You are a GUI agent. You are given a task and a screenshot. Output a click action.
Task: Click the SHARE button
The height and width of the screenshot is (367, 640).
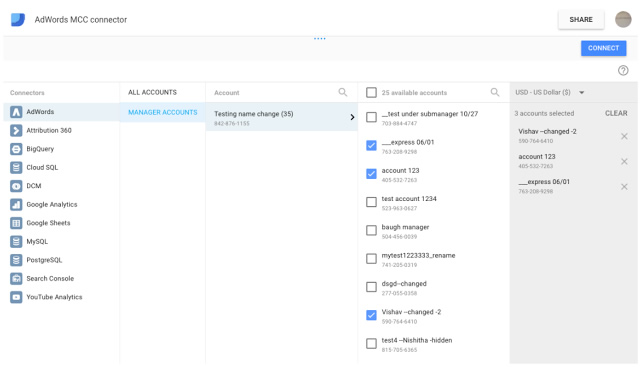point(581,20)
